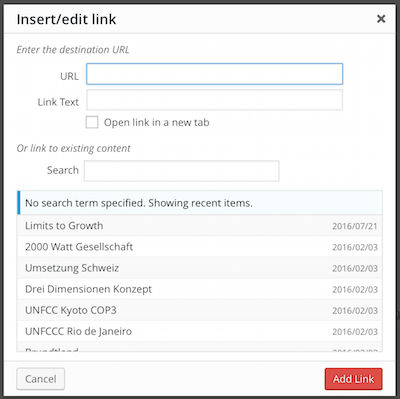
Task: Click the partially visible last list item
Action: coord(200,347)
